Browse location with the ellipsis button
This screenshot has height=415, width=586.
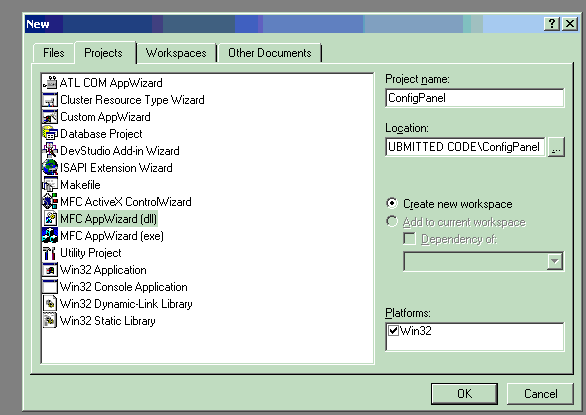(x=556, y=147)
